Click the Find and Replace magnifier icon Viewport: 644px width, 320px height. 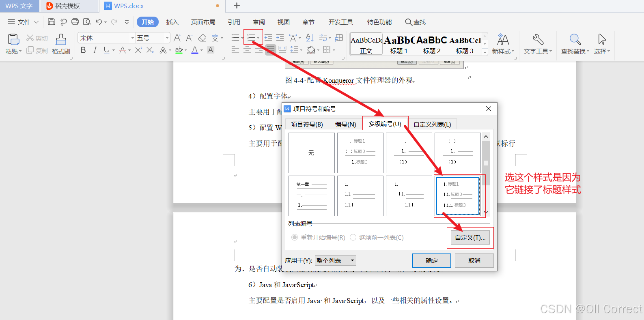(575, 39)
